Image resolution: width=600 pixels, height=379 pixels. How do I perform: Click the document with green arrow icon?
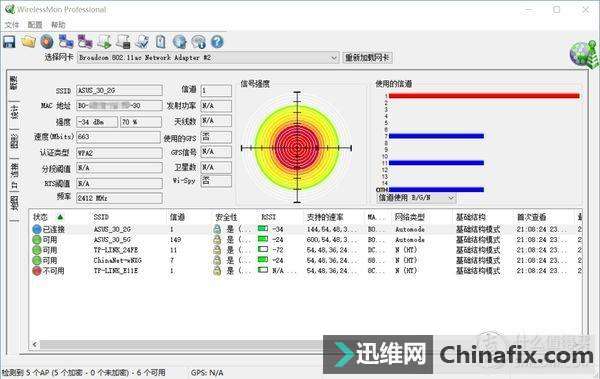(x=104, y=41)
